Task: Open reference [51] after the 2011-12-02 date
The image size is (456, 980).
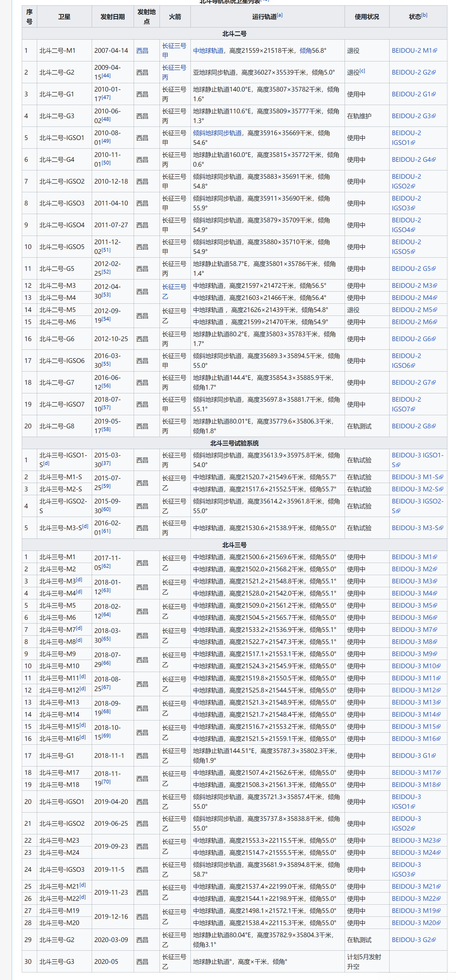Action: pyautogui.click(x=106, y=250)
